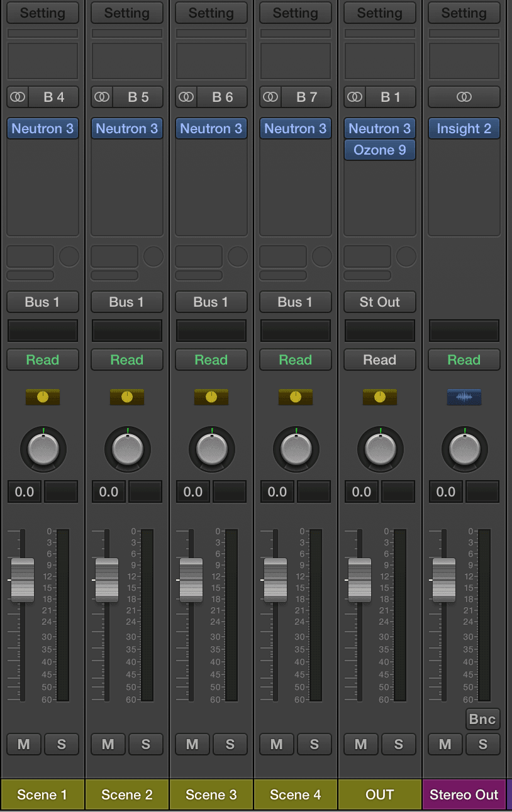
Task: Click the pan knob on Stereo Out
Action: [x=464, y=449]
